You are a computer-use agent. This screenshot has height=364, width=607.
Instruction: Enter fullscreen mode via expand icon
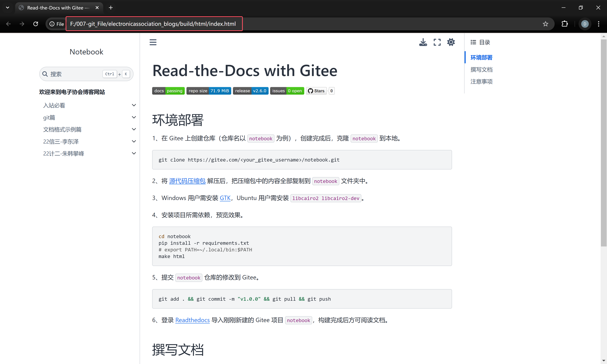(437, 42)
